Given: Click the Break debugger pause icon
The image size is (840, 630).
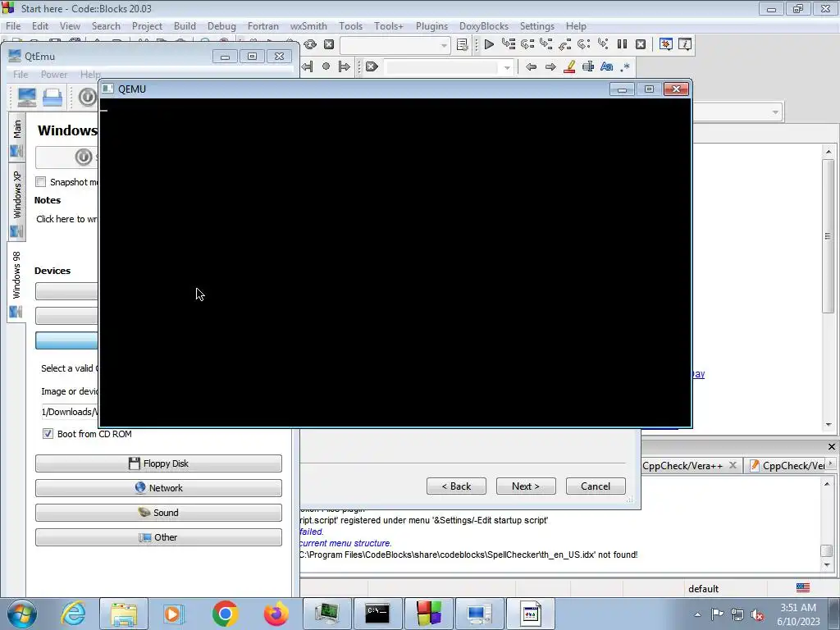Looking at the screenshot, I should tap(622, 44).
